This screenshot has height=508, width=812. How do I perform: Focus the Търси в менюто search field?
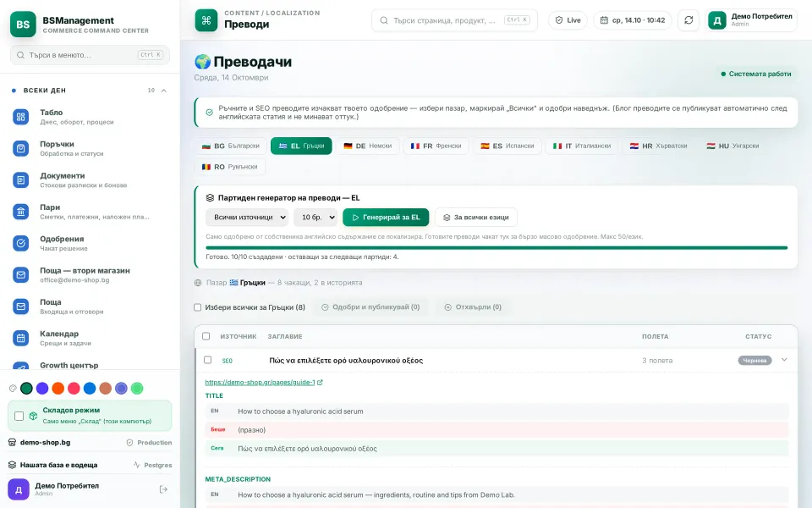tap(91, 55)
